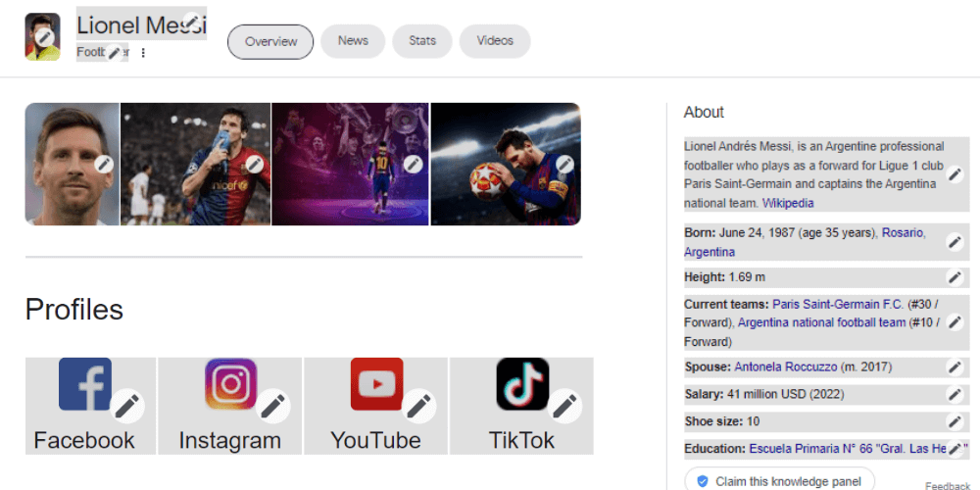
Task: Click the Feedback link
Action: (x=948, y=486)
